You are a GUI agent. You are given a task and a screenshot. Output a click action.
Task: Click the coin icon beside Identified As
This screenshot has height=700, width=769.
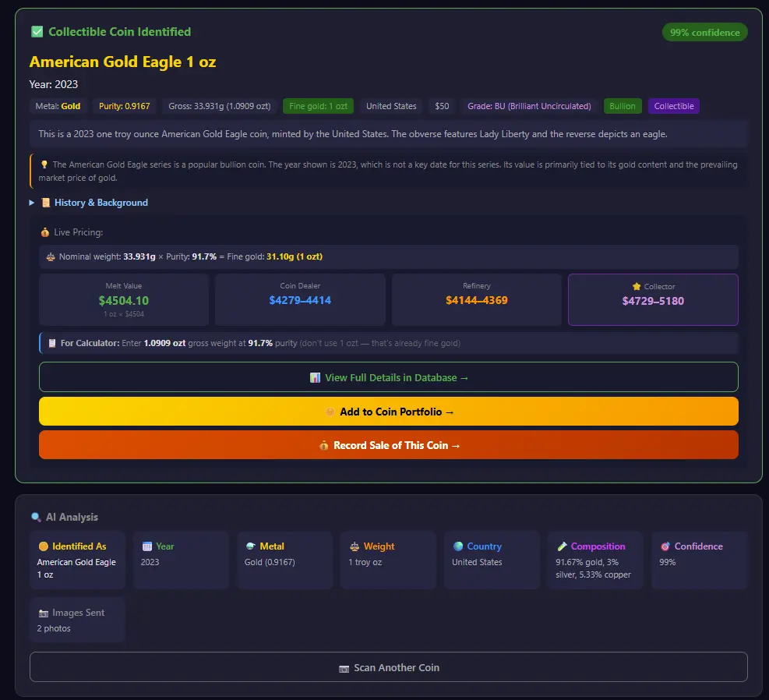[43, 546]
